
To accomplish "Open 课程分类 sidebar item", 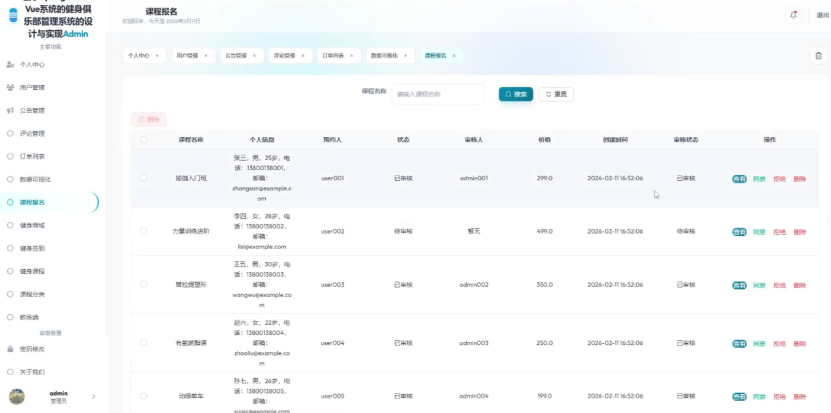I will point(32,294).
